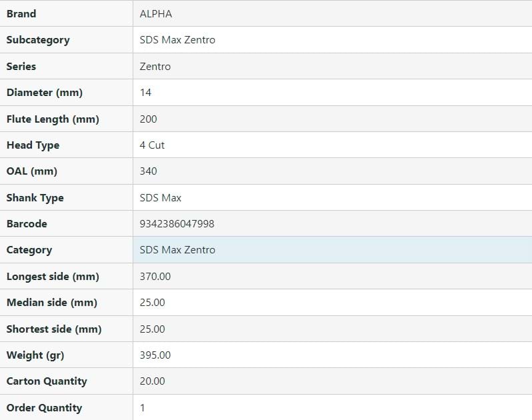Click the Diameter (mm) label
Screen dimensions: 532x420
(44, 93)
